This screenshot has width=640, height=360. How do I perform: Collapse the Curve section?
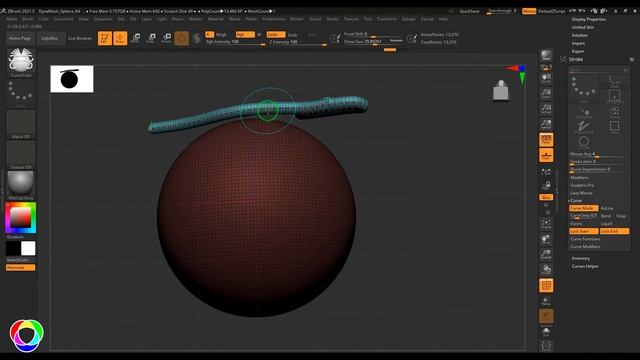tap(576, 201)
